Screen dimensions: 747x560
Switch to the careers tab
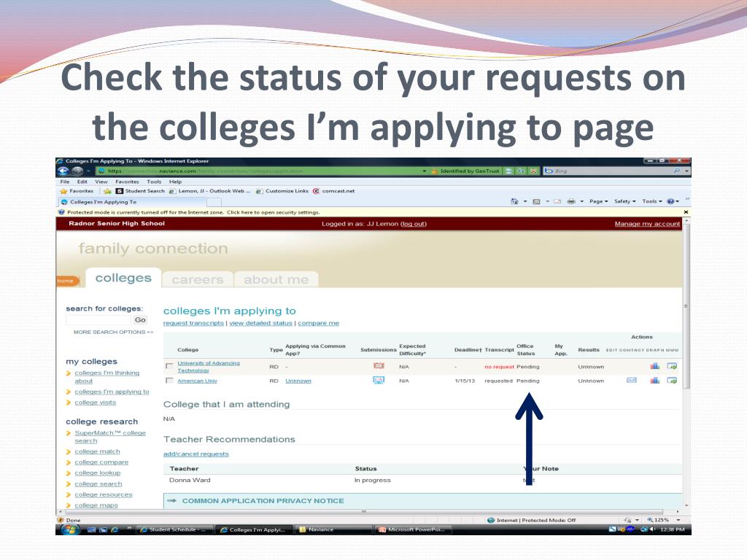pos(197,279)
